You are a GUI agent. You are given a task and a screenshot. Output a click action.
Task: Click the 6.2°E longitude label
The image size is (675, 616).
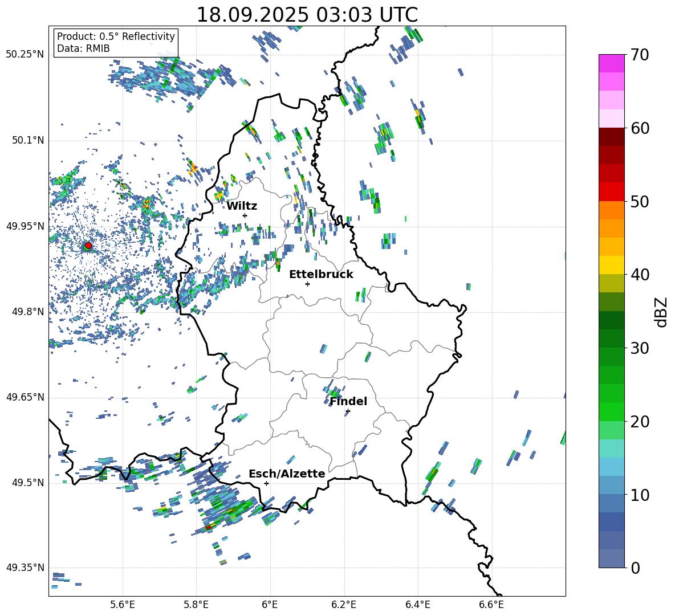pos(344,605)
